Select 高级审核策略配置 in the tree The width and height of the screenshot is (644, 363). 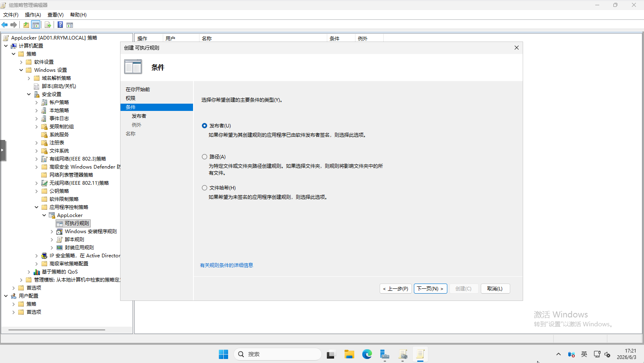click(69, 264)
